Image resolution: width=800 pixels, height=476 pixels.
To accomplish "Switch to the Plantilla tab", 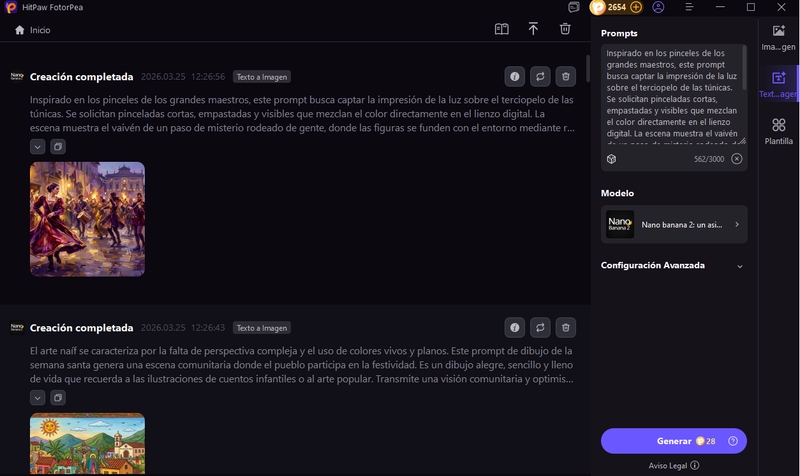I will point(778,130).
